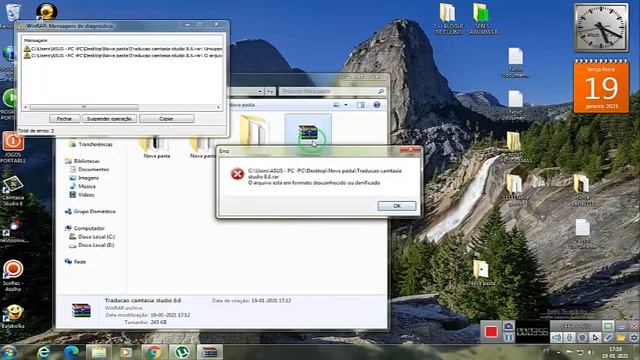The height and width of the screenshot is (360, 640).
Task: Open Google Chrome from taskbar
Action: coord(154,352)
